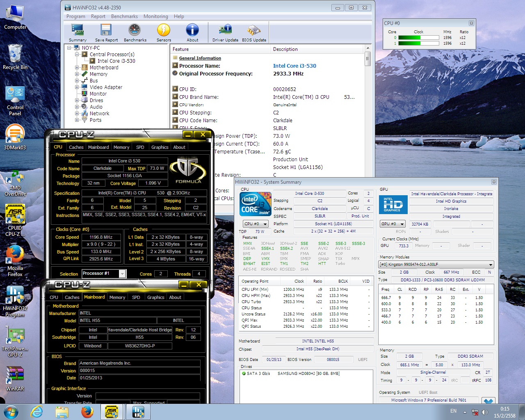Collapse the NOY-PC root tree node

click(x=70, y=48)
